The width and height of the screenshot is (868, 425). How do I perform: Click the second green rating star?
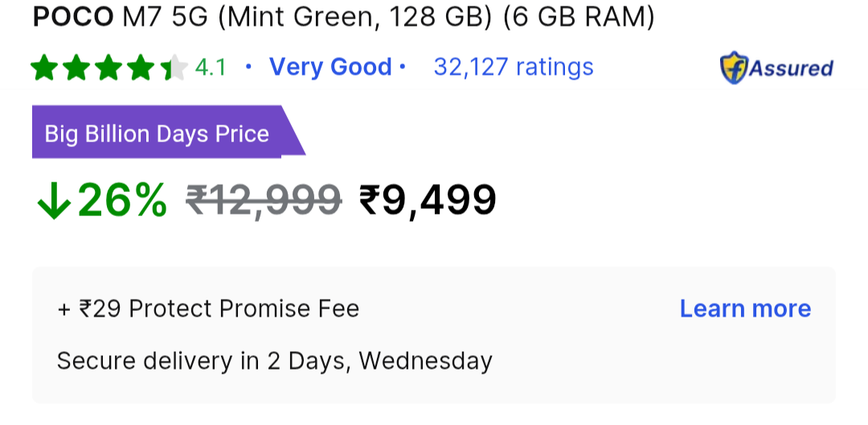tap(77, 68)
